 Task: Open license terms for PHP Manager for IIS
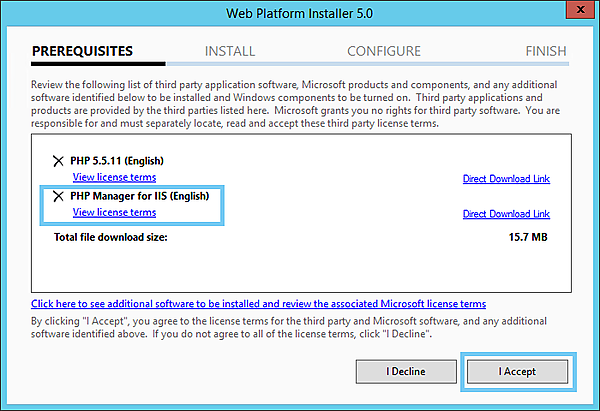click(114, 212)
